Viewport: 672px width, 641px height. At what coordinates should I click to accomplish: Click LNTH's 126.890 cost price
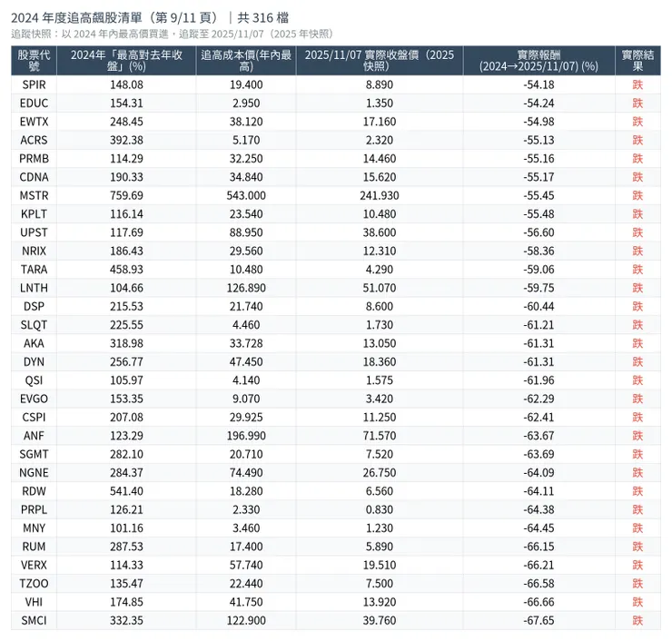(x=246, y=288)
